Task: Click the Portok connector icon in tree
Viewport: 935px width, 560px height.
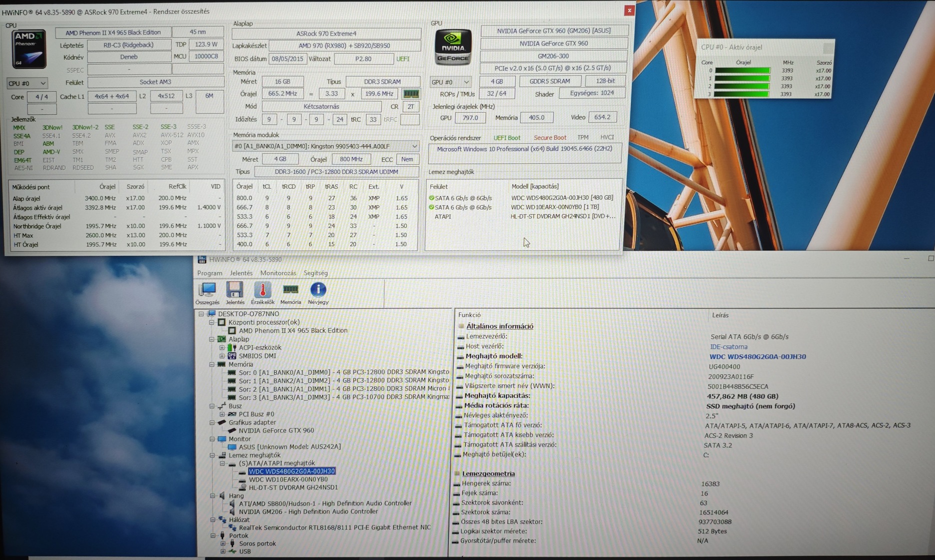Action: 222,536
